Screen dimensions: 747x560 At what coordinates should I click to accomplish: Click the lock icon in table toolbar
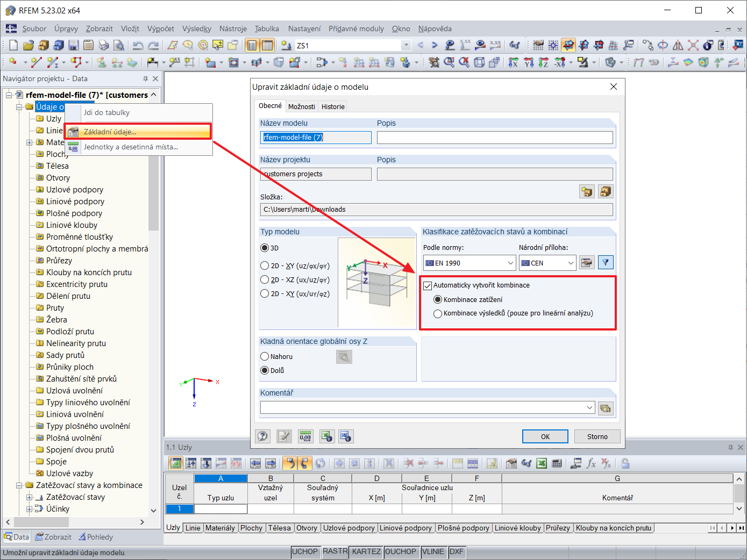click(x=625, y=463)
